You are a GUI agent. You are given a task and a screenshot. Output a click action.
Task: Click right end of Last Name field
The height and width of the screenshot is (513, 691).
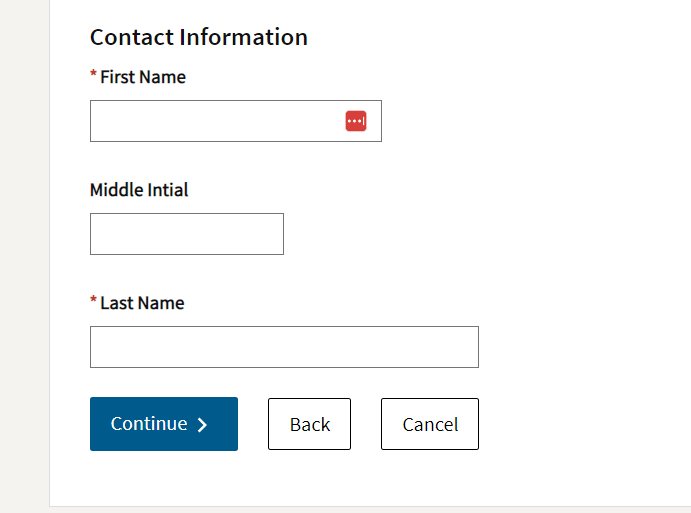click(x=468, y=347)
